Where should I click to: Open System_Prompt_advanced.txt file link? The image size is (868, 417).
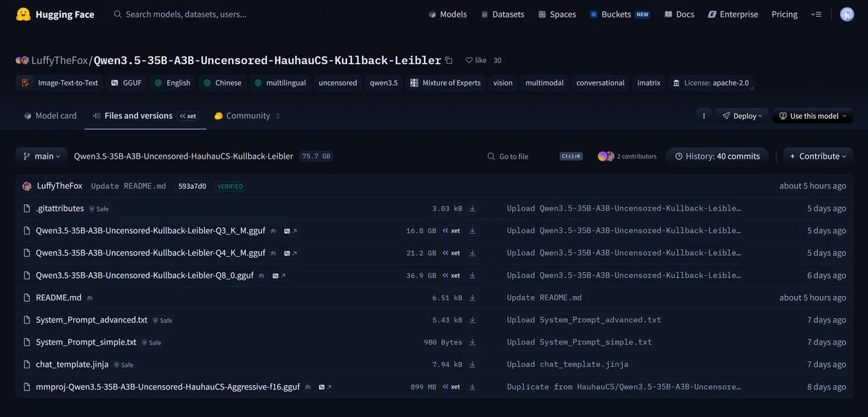[92, 320]
